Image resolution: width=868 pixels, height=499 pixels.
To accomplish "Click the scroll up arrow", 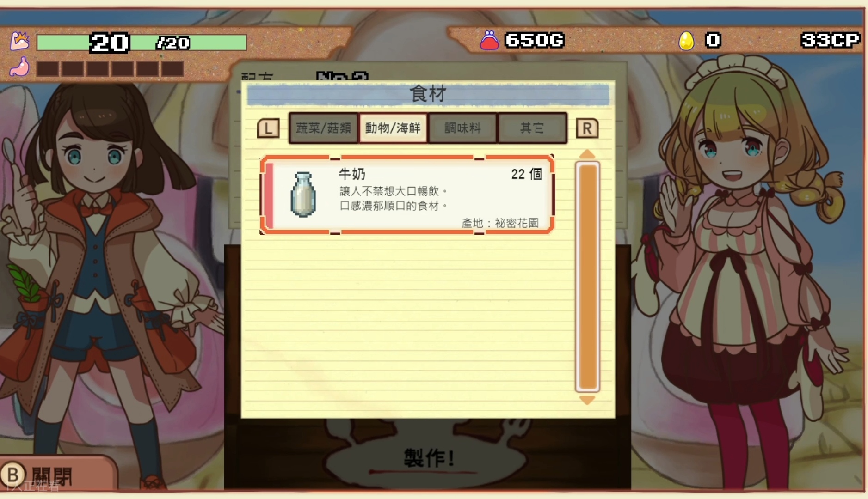I will point(587,154).
